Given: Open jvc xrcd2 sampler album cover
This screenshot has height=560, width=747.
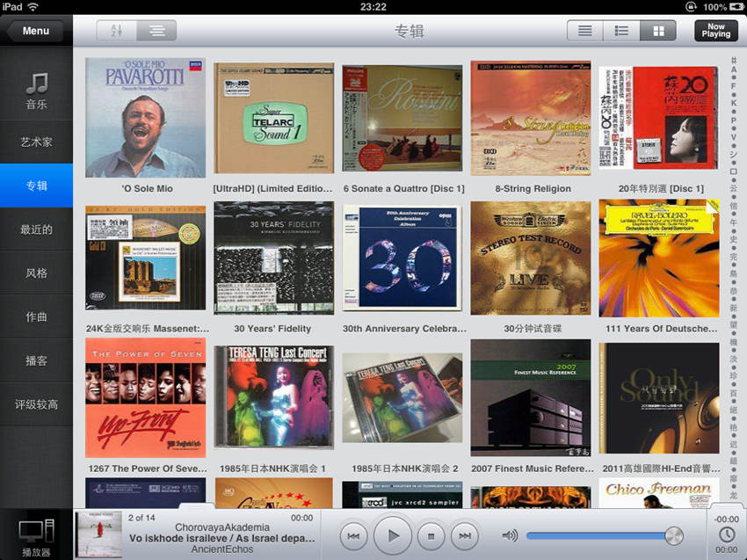Looking at the screenshot, I should tap(403, 495).
